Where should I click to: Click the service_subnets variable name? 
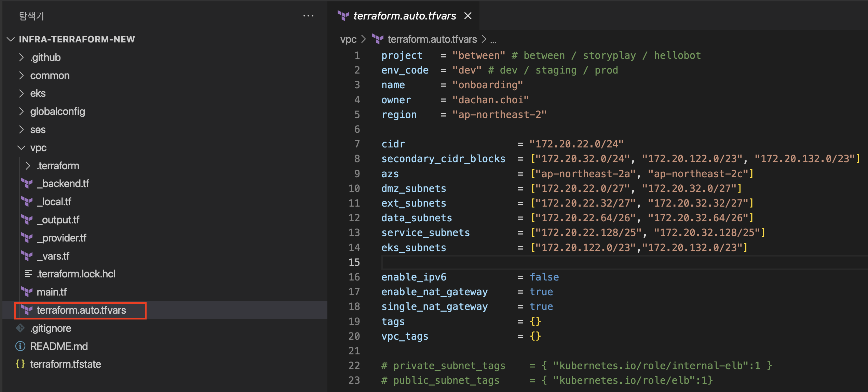pos(425,233)
